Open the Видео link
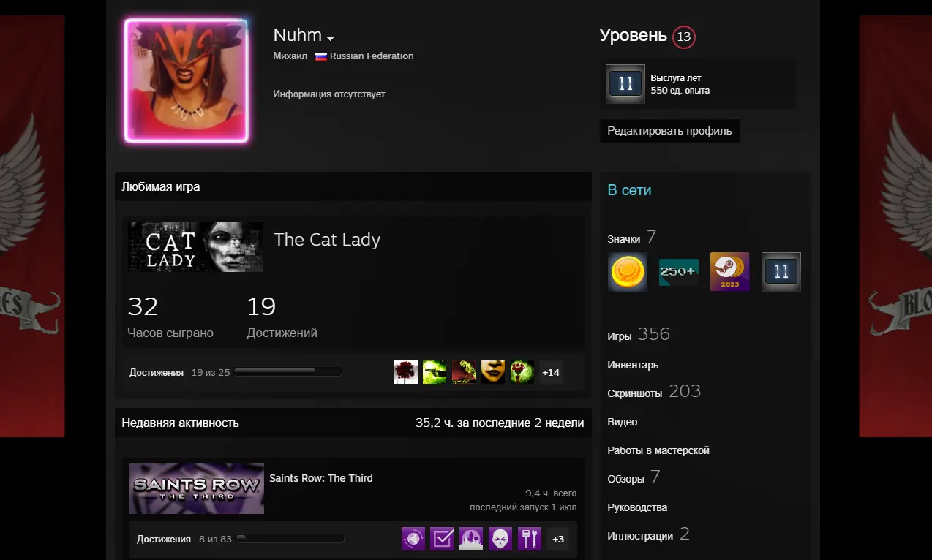The width and height of the screenshot is (932, 560). click(623, 422)
